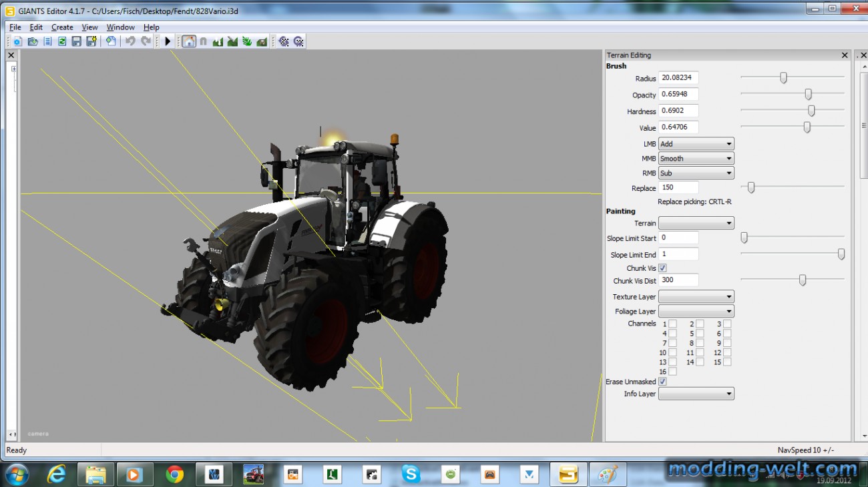Expand the scenegraph root tree node
The width and height of the screenshot is (868, 487).
[13, 69]
